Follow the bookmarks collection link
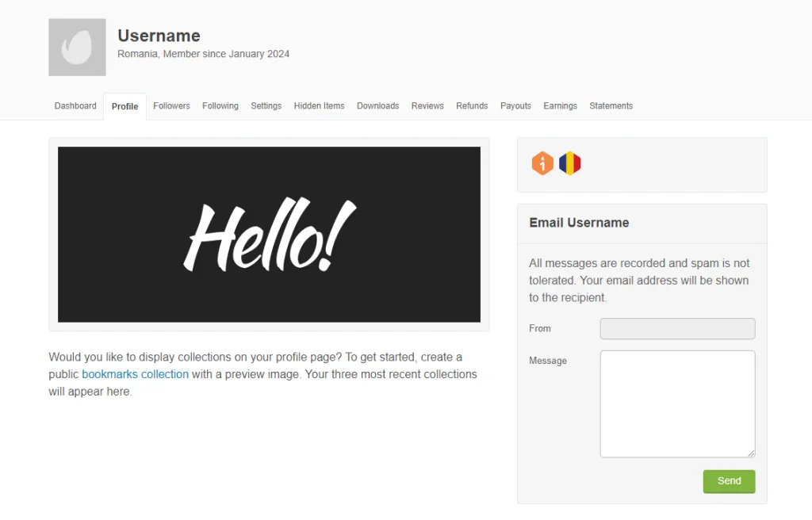The width and height of the screenshot is (812, 520). (x=135, y=374)
